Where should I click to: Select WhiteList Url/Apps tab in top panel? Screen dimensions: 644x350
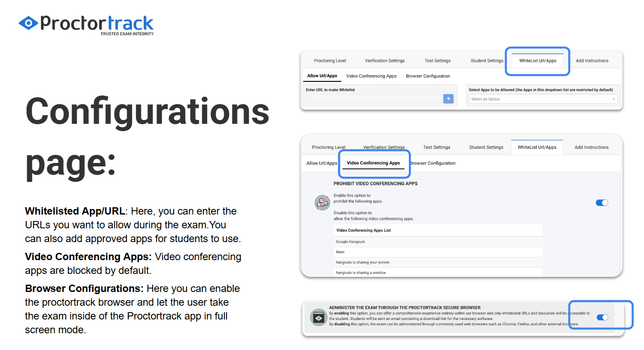(537, 61)
